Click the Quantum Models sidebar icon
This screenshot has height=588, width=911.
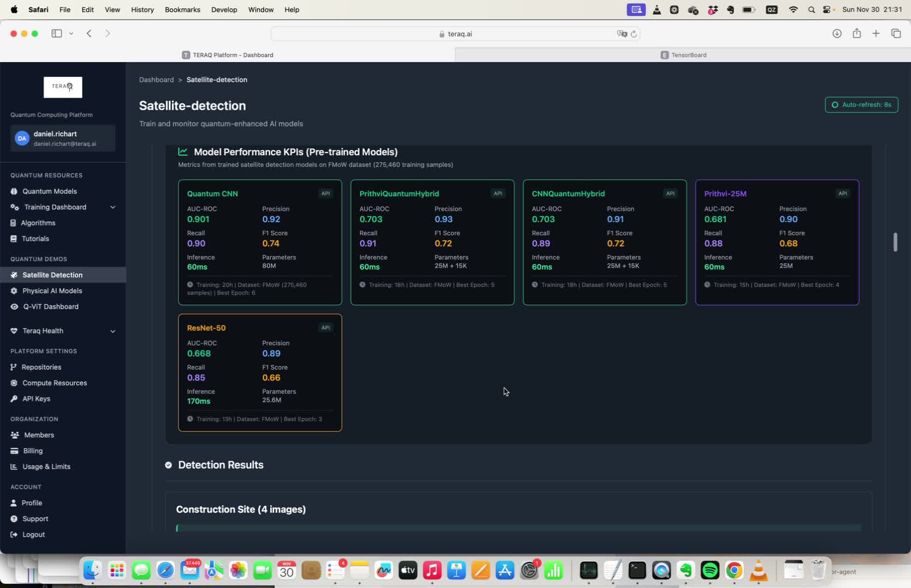click(x=14, y=192)
